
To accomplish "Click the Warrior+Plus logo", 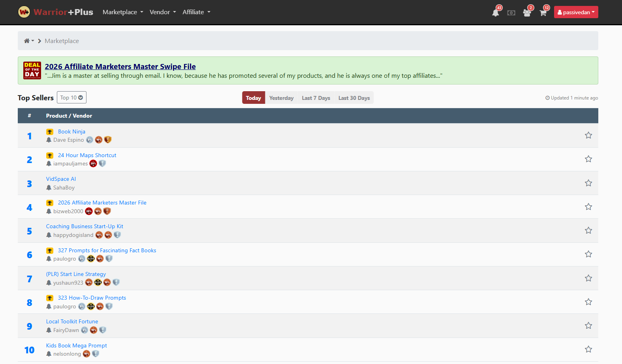I will 56,12.
